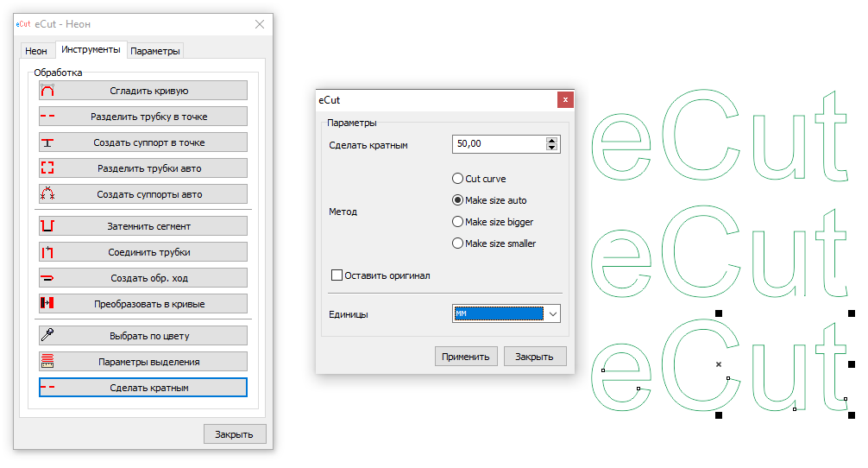Viewport: 868px width, 468px height.
Task: Select Make size auto method
Action: pos(490,200)
